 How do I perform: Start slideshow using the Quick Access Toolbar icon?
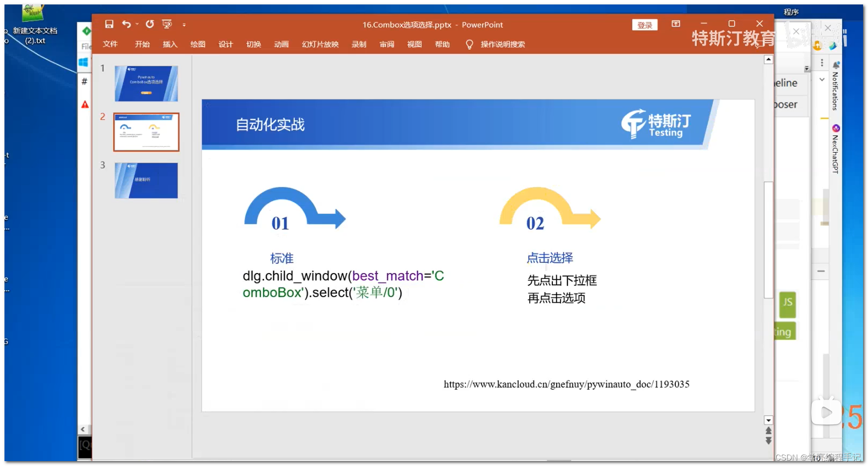tap(167, 24)
